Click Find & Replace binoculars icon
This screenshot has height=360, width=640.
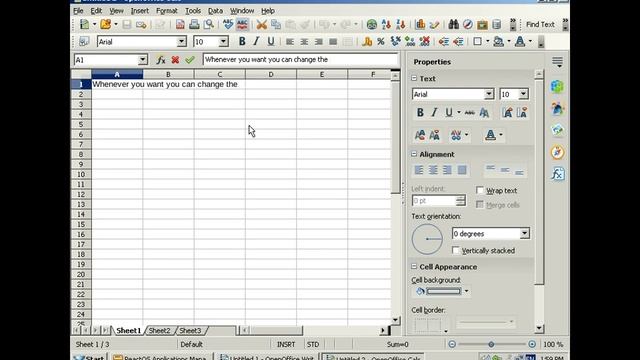click(x=453, y=24)
